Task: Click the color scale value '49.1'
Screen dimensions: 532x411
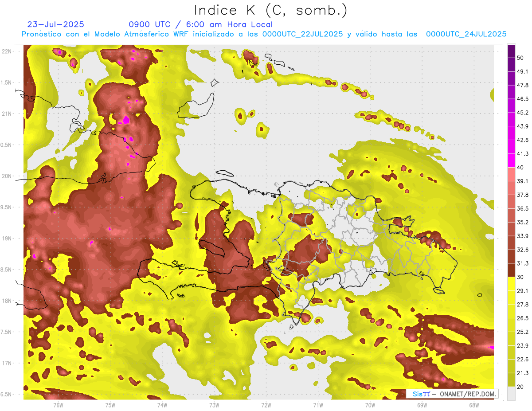Action: point(523,71)
